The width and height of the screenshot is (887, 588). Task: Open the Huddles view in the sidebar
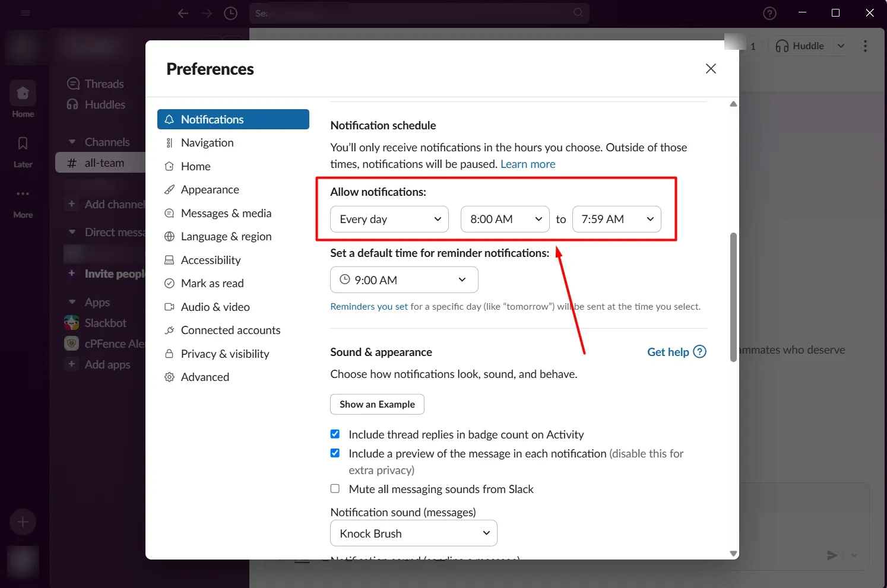click(96, 104)
